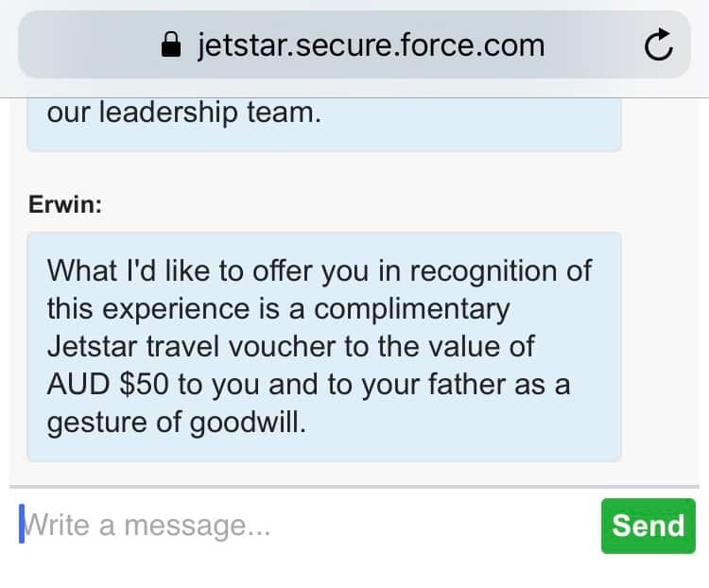Click the divider line above message input
This screenshot has height=588, width=709.
(354, 487)
